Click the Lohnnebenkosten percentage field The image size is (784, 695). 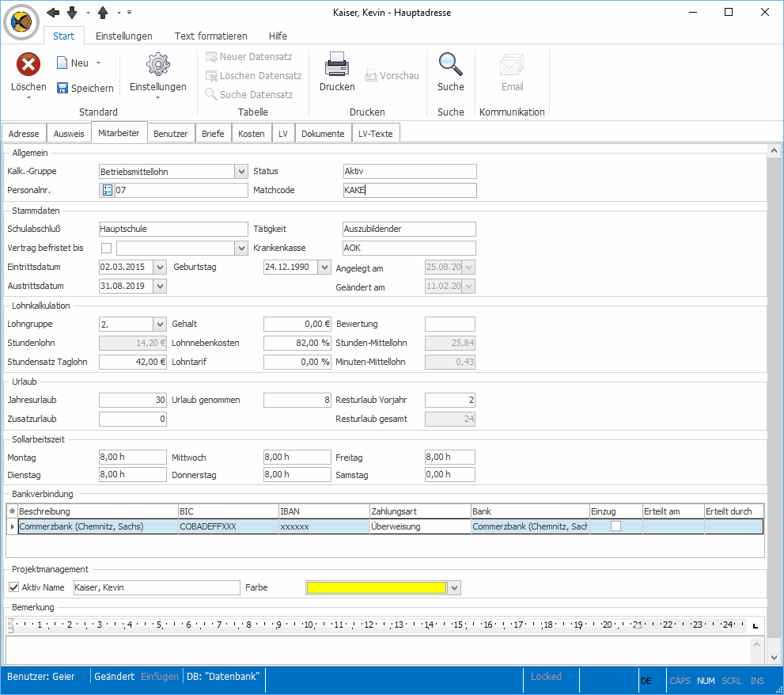pyautogui.click(x=297, y=344)
